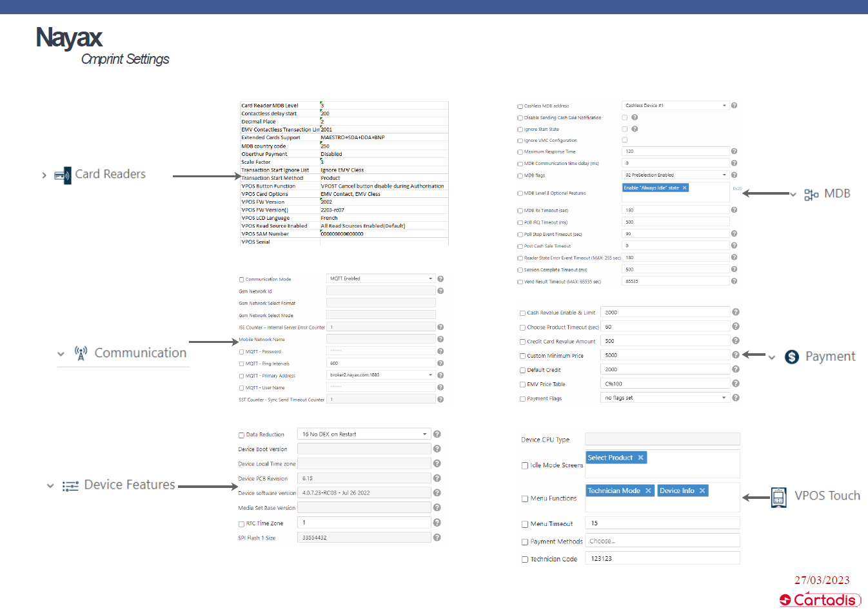
Task: Toggle Disable Sending Cash Sale Notification value checkbox
Action: (x=624, y=117)
